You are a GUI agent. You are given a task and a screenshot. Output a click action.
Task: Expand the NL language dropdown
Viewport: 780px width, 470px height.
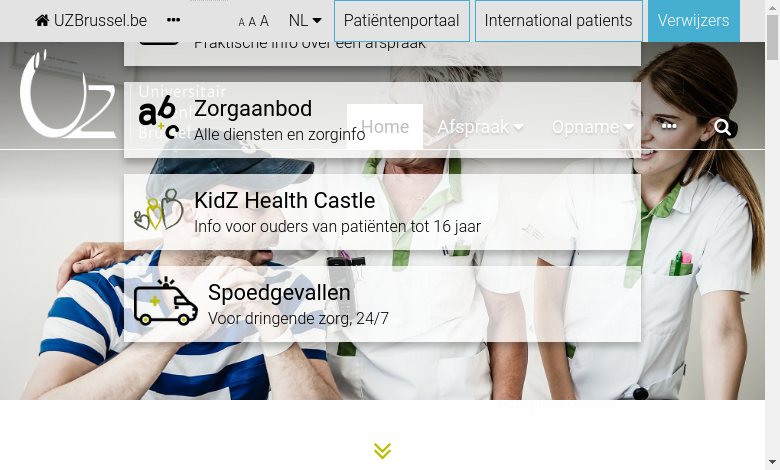click(305, 21)
